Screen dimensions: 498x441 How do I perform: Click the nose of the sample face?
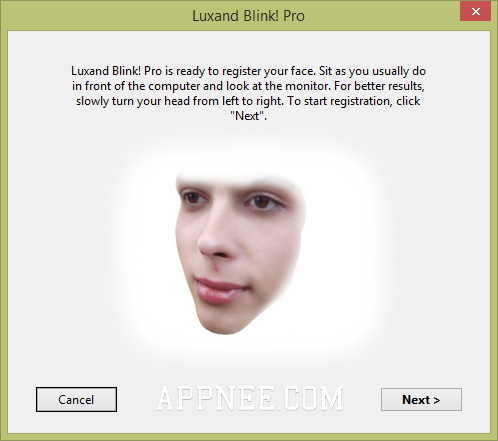[x=216, y=240]
